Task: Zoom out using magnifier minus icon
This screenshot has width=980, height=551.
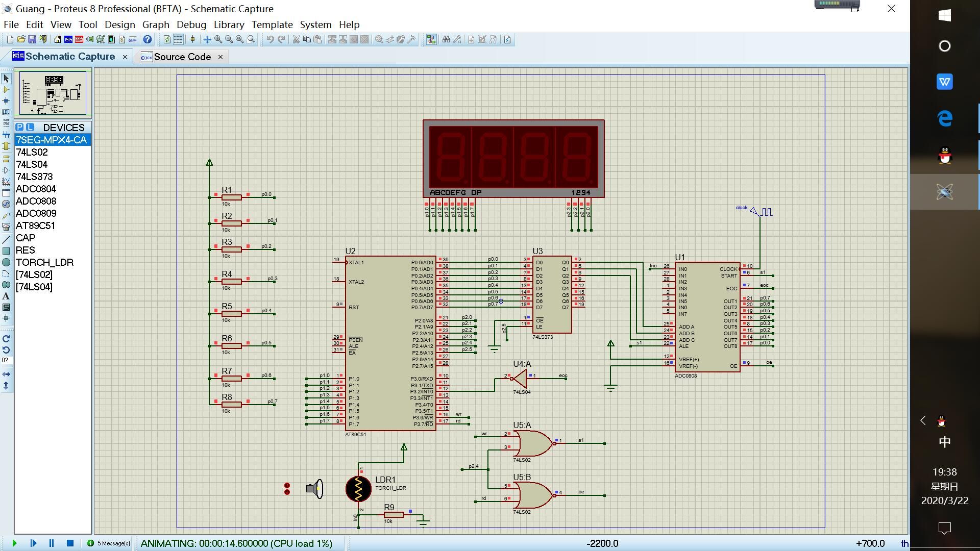Action: [x=229, y=39]
